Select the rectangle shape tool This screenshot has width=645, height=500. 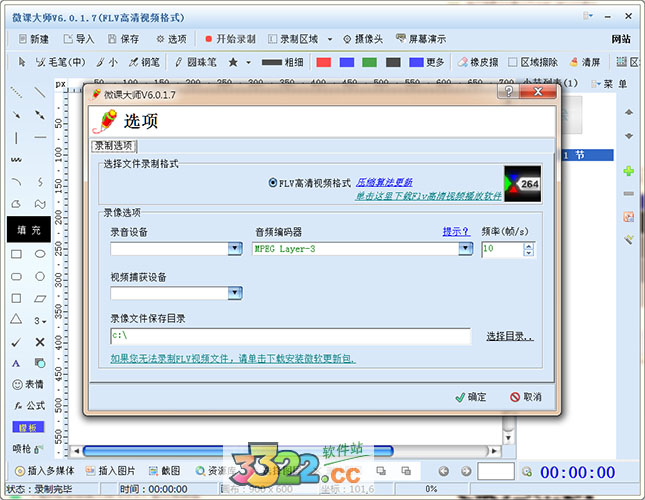[16, 254]
